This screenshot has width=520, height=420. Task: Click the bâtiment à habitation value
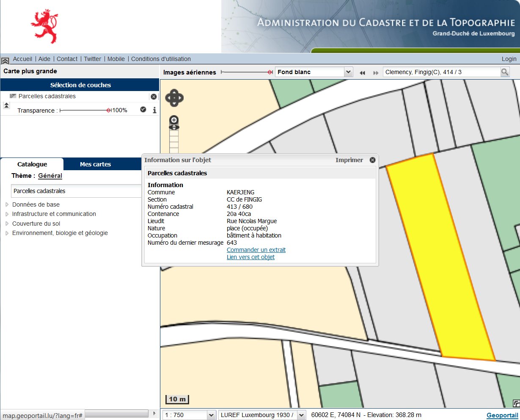tap(254, 235)
